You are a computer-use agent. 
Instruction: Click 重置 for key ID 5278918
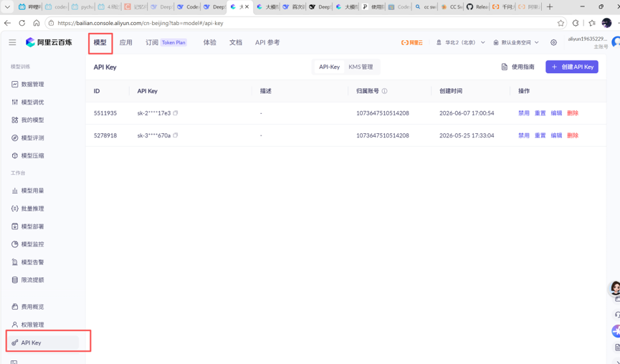tap(540, 135)
